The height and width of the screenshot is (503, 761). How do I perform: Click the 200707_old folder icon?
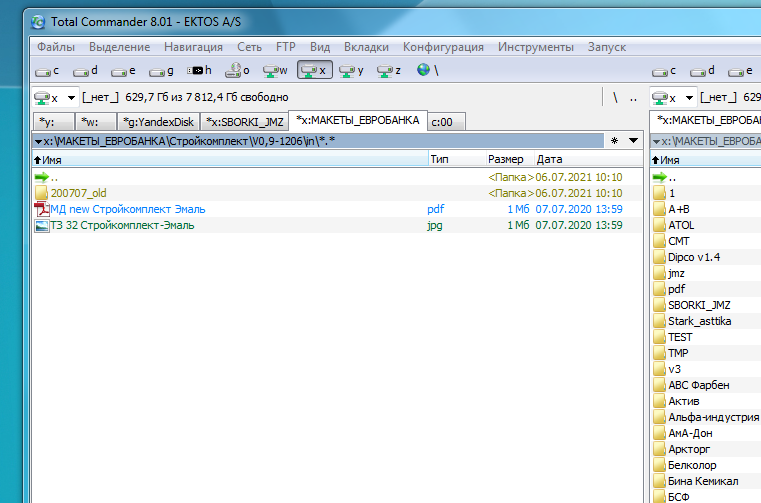tap(42, 193)
